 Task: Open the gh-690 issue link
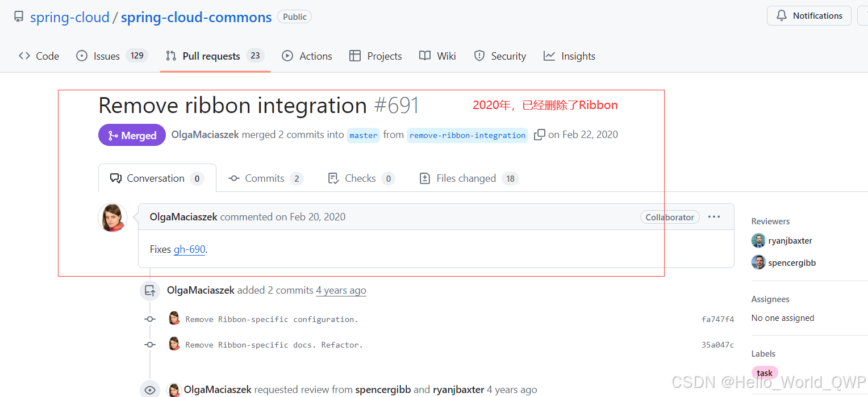(x=190, y=249)
